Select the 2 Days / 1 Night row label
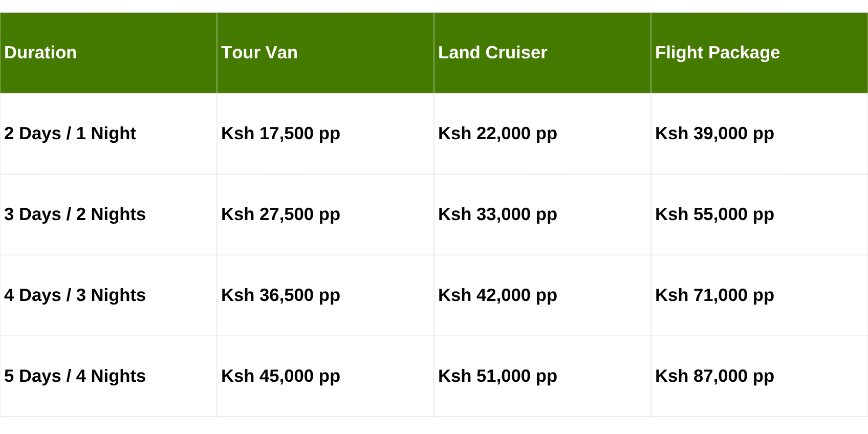868x434 pixels. click(70, 134)
